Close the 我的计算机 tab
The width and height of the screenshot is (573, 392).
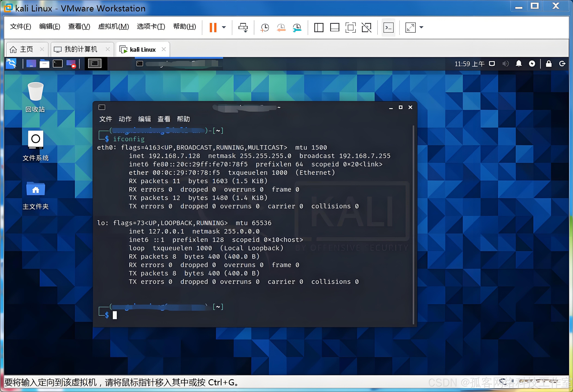pyautogui.click(x=108, y=49)
